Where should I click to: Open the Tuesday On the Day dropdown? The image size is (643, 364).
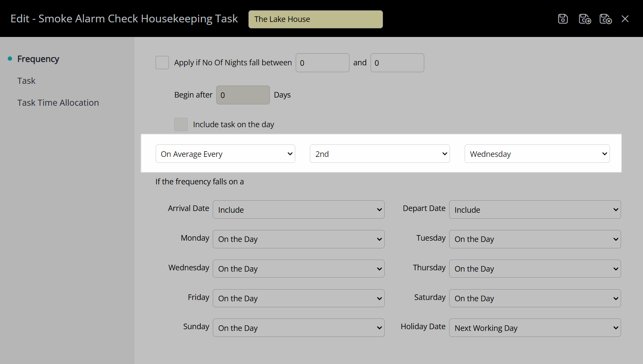click(535, 239)
